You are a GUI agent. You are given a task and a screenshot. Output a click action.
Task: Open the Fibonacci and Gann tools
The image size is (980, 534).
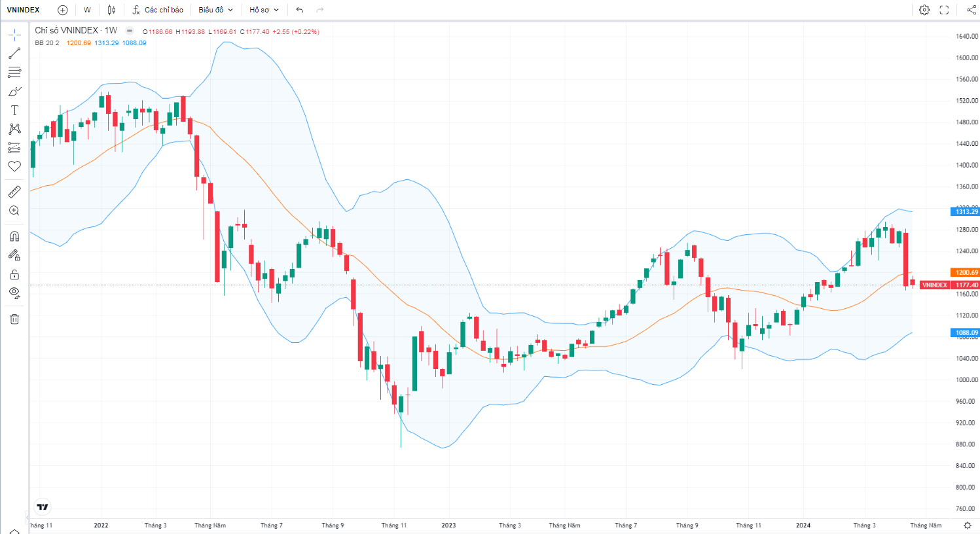point(14,72)
